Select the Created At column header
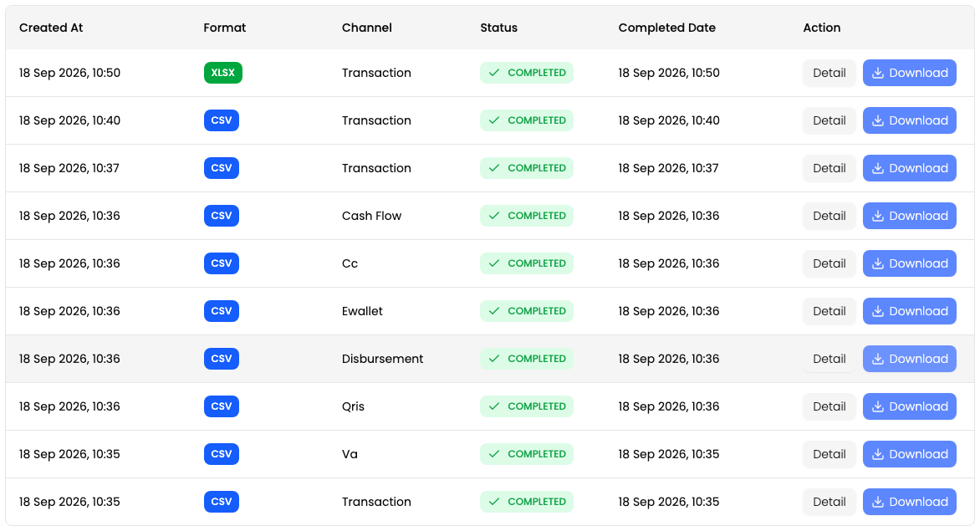 [x=51, y=28]
